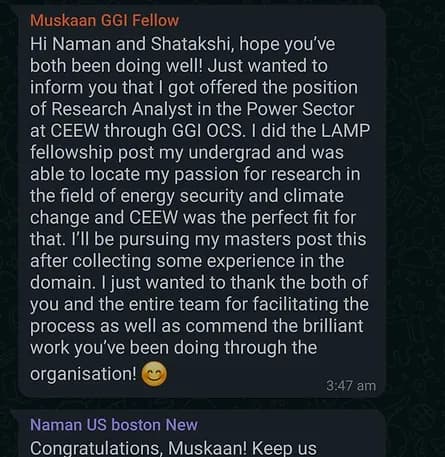Screen dimensions: 445x457
Task: Click the 3:47 am timestamp
Action: pyautogui.click(x=351, y=386)
